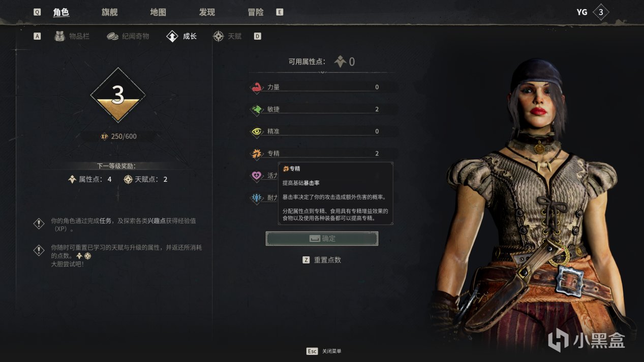Open the Map (地图) tab

[158, 12]
